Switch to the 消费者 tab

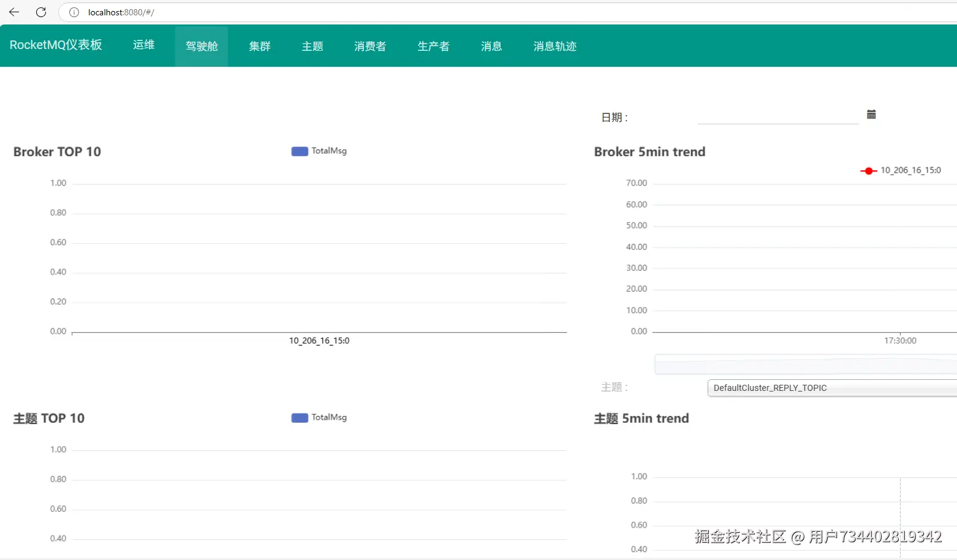[369, 45]
